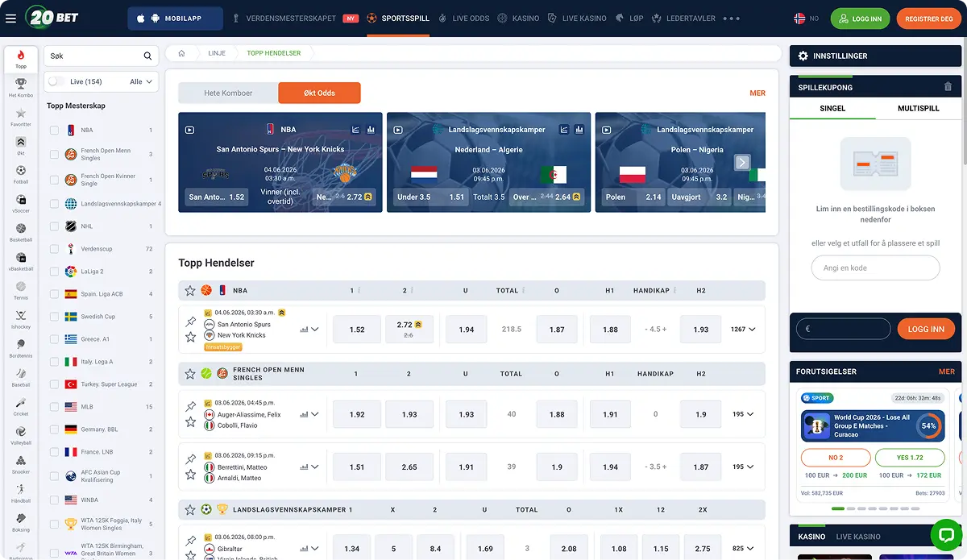Image resolution: width=967 pixels, height=560 pixels.
Task: Click Registrer Deg button
Action: tap(929, 19)
